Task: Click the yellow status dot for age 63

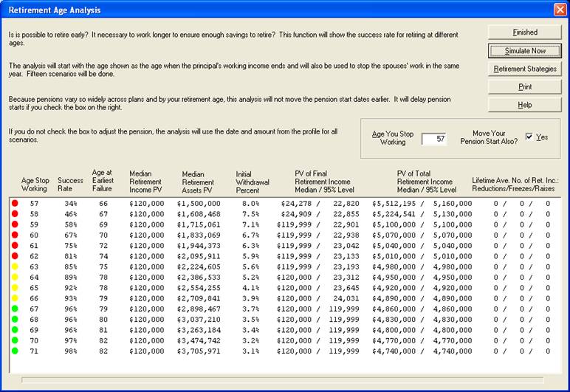Action: coord(14,267)
